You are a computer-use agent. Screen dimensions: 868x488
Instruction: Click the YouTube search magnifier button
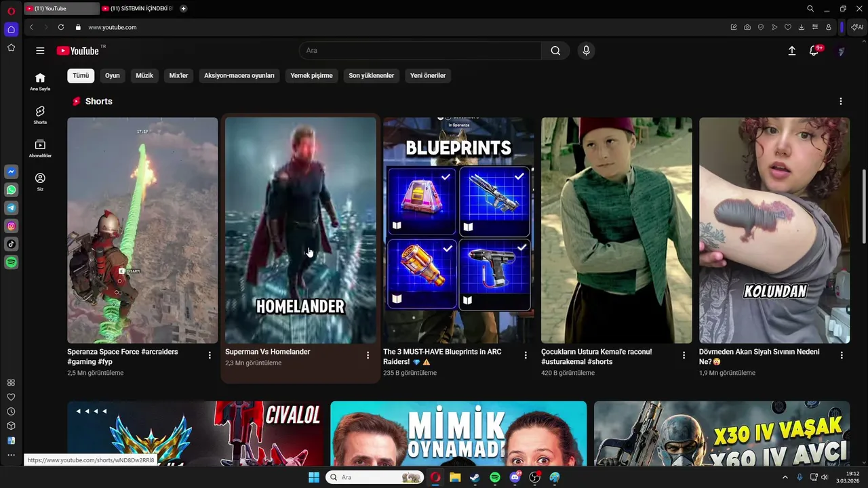(555, 51)
